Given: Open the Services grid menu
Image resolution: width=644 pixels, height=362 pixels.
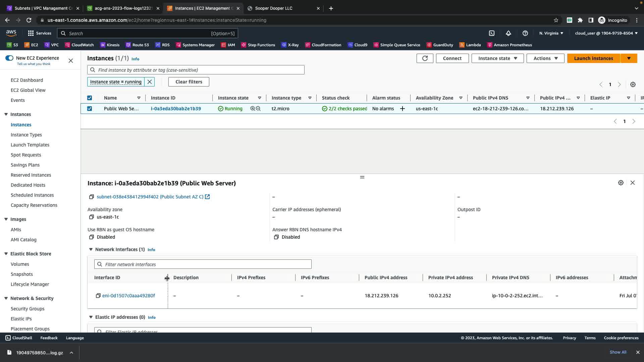Looking at the screenshot, I should point(40,33).
